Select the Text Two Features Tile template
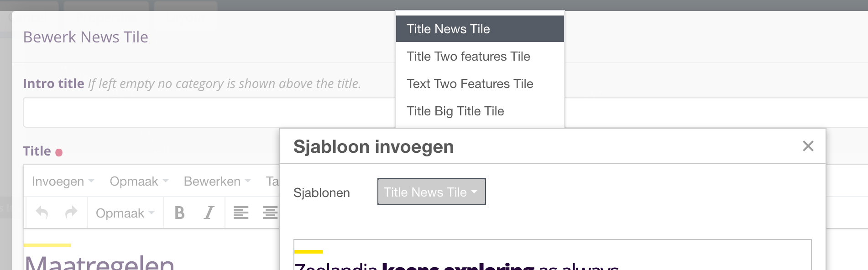Image resolution: width=868 pixels, height=270 pixels. coord(470,83)
